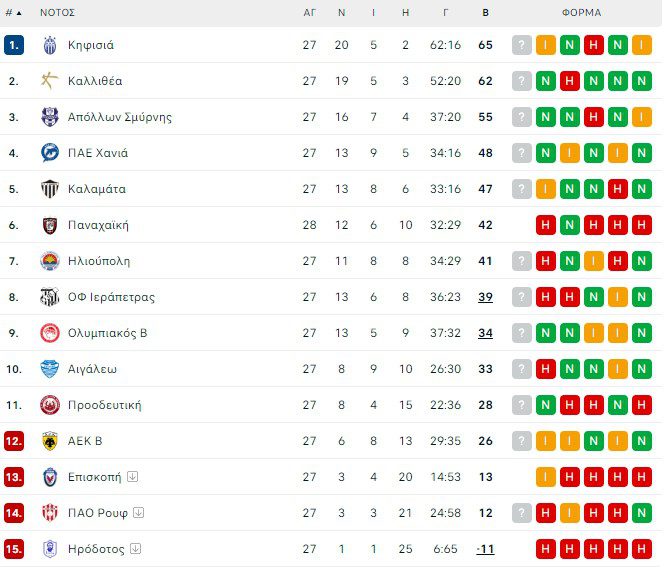This screenshot has height=567, width=664.
Task: Click the down-arrow icon beside ΠΑΟ Ρουφ
Action: click(x=138, y=513)
